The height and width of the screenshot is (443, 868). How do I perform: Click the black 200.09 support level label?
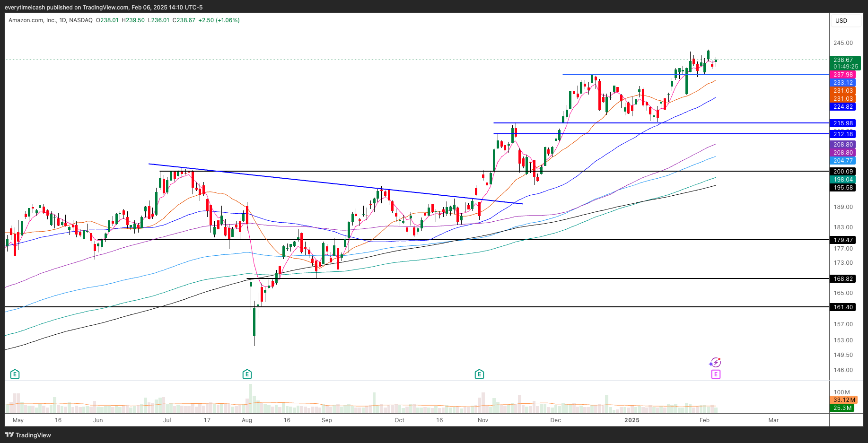(x=843, y=172)
